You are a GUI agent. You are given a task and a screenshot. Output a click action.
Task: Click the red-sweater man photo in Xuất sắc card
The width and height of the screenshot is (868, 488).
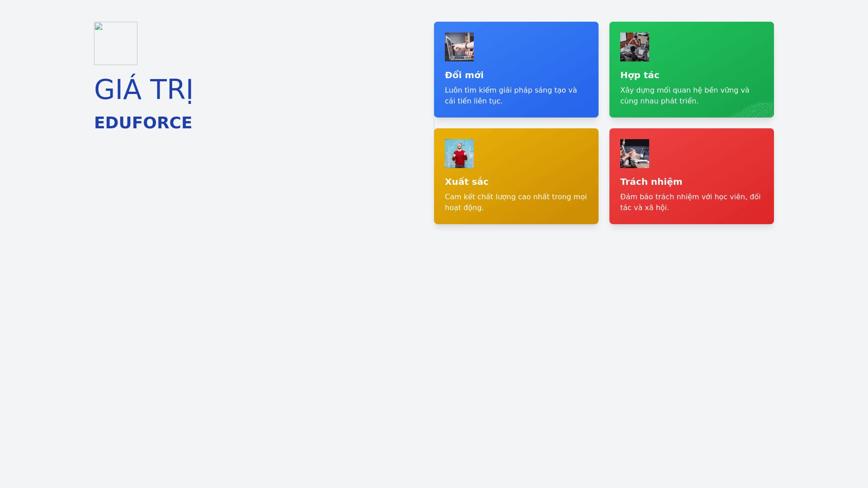point(459,154)
